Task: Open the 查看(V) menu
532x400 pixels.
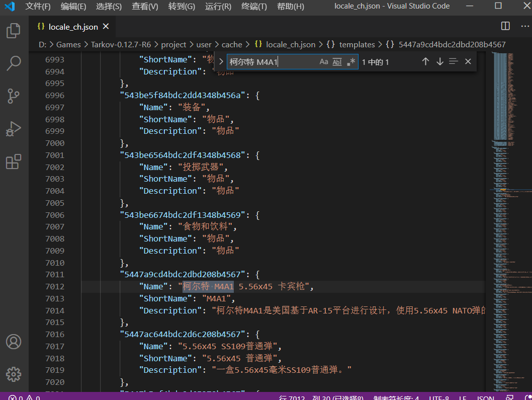Action: point(145,6)
